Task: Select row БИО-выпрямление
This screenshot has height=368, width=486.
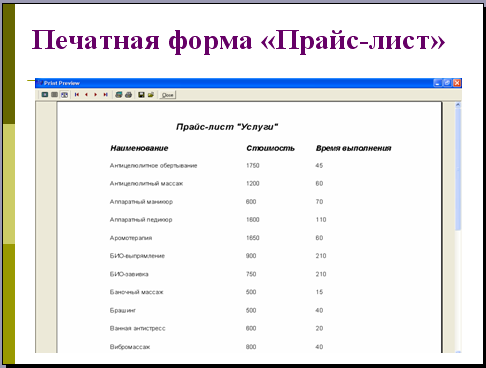Action: click(x=137, y=256)
